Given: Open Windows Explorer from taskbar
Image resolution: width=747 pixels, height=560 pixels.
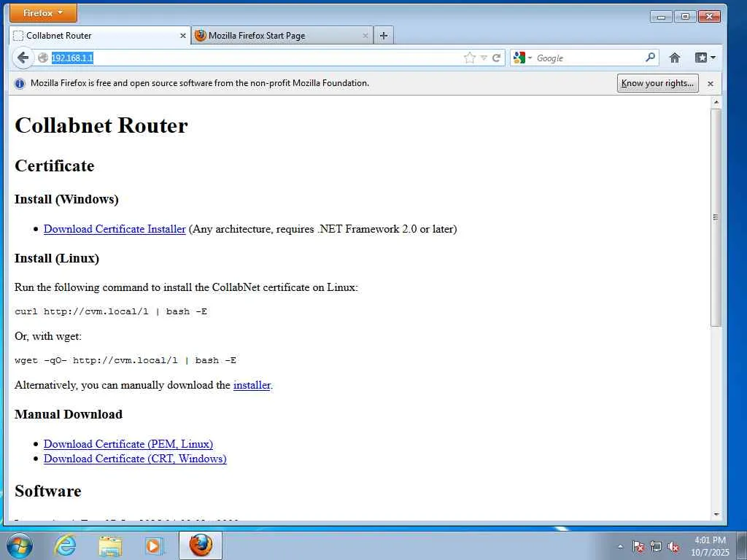Looking at the screenshot, I should [x=110, y=545].
